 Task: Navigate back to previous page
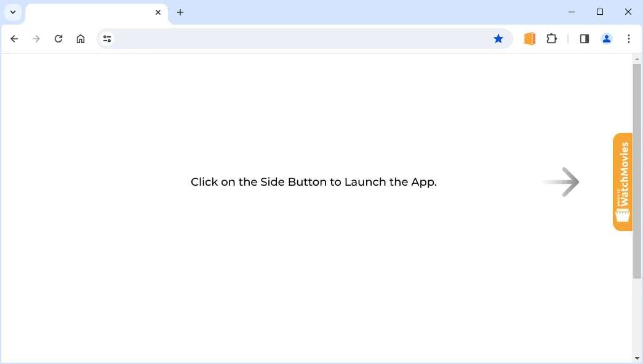14,39
